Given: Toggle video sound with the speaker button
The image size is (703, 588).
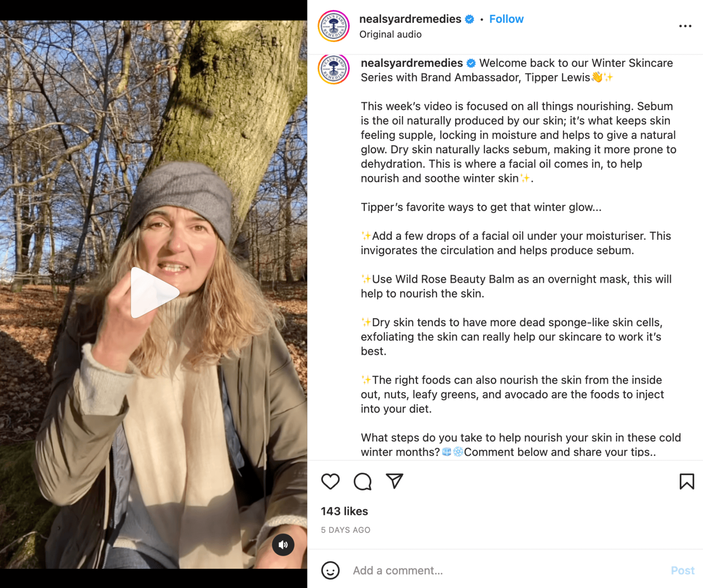Looking at the screenshot, I should tap(283, 545).
